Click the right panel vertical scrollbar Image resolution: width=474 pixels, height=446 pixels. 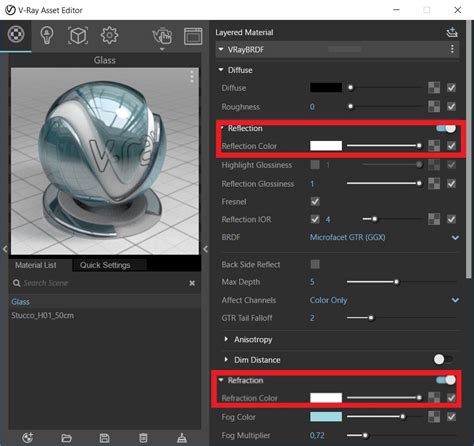[470, 149]
